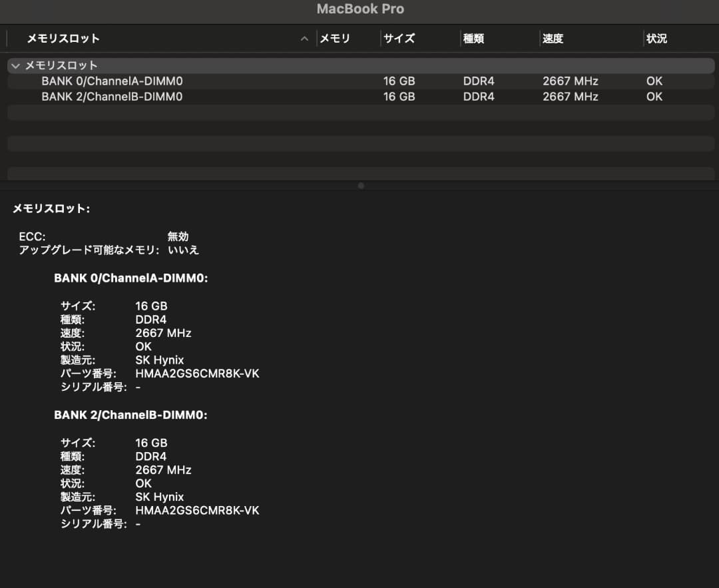Viewport: 719px width, 588px height.
Task: Click シリアル番号: label under BANK 2 details
Action: pyautogui.click(x=94, y=524)
